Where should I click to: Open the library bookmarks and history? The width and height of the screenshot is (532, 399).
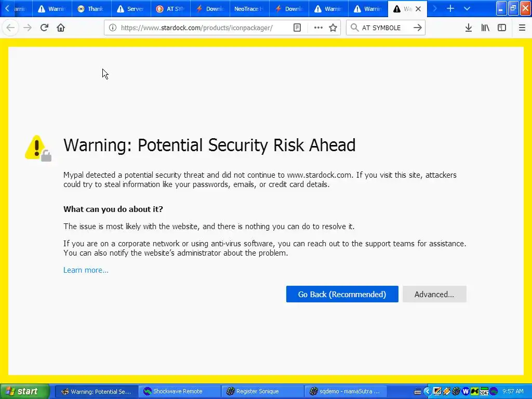485,28
